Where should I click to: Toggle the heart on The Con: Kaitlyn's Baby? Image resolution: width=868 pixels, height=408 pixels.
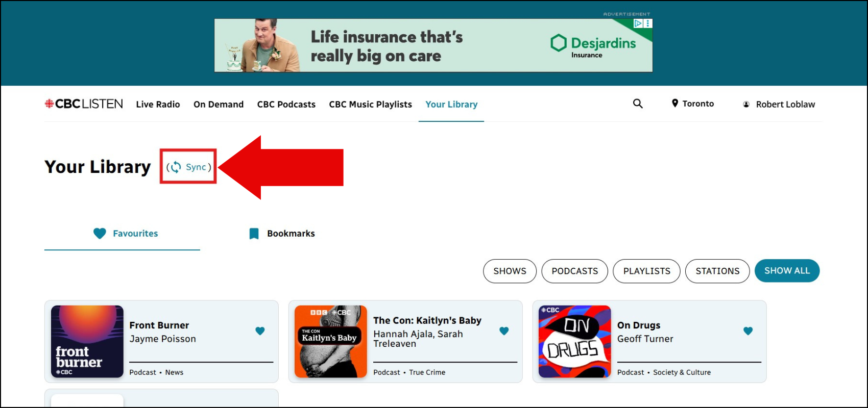click(504, 330)
